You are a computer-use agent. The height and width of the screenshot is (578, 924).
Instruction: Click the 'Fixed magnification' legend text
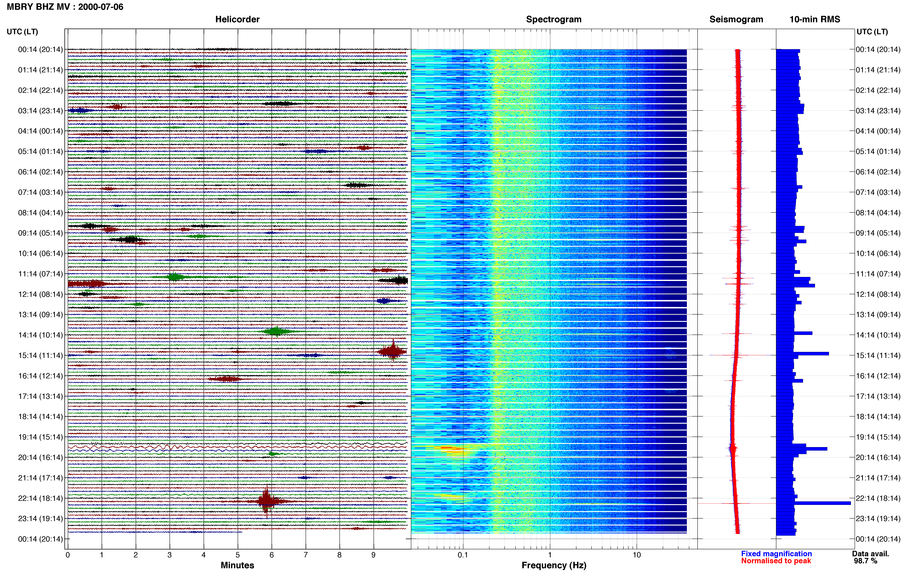click(x=777, y=554)
